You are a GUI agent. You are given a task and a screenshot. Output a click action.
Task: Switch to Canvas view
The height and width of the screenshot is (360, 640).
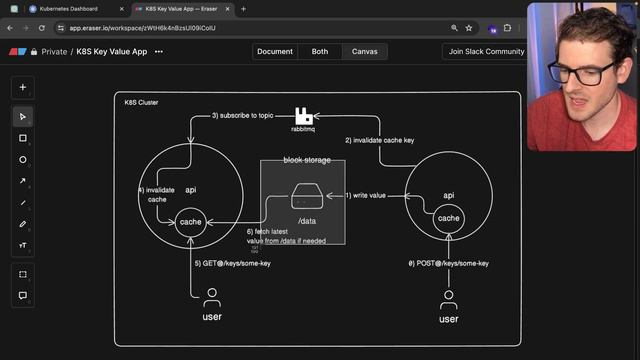364,52
